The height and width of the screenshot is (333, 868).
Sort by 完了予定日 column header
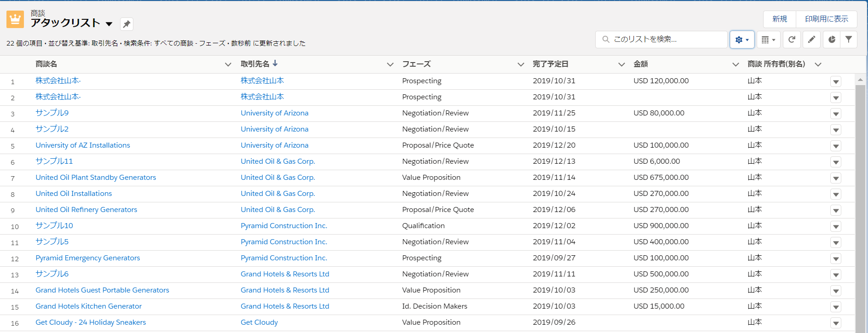pos(551,64)
